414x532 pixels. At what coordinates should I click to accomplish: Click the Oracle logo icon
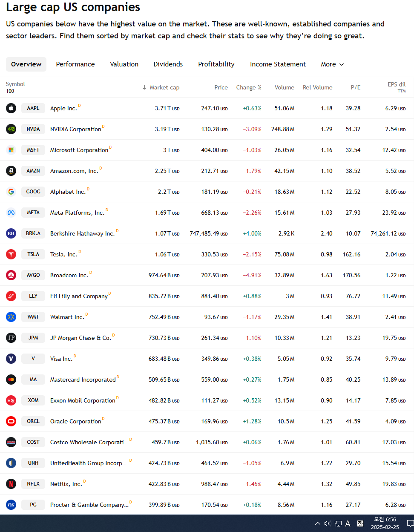11,421
